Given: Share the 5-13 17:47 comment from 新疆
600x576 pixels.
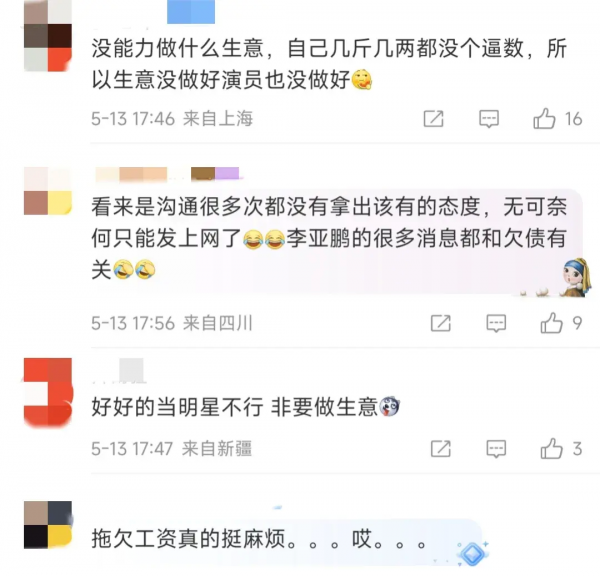Looking at the screenshot, I should tap(441, 449).
